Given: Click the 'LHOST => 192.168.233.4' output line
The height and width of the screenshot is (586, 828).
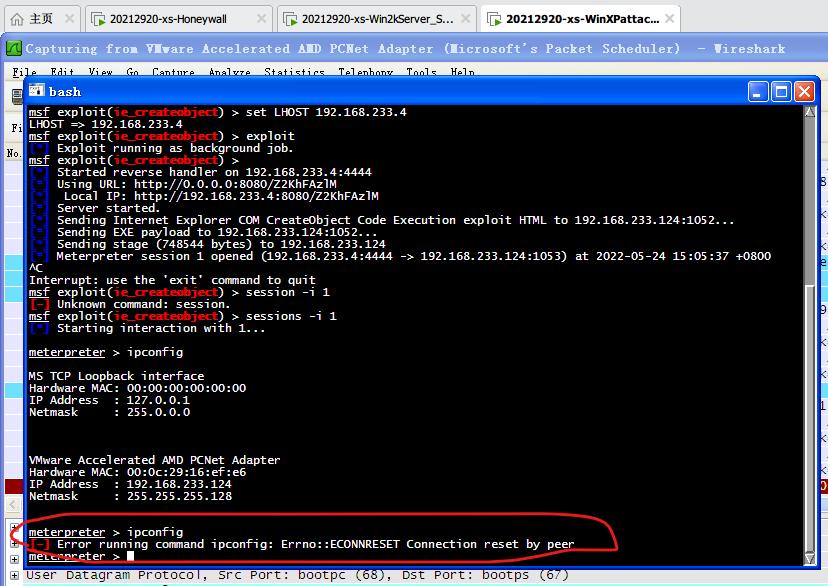Looking at the screenshot, I should (x=106, y=124).
